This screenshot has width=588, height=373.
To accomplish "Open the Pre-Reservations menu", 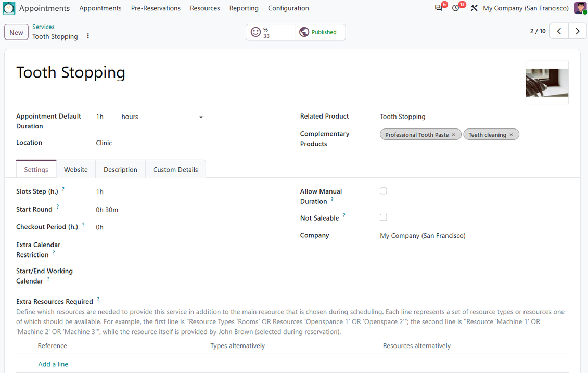I will tap(156, 8).
